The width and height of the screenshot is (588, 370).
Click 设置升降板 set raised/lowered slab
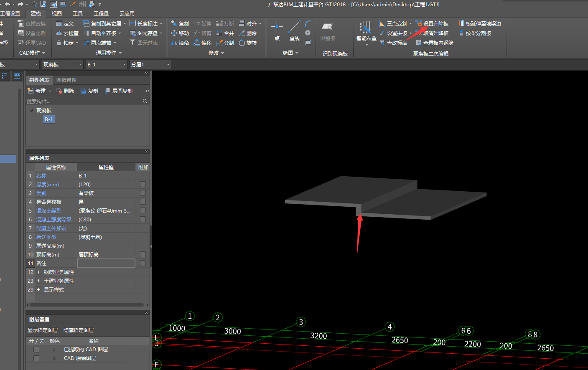click(x=432, y=24)
